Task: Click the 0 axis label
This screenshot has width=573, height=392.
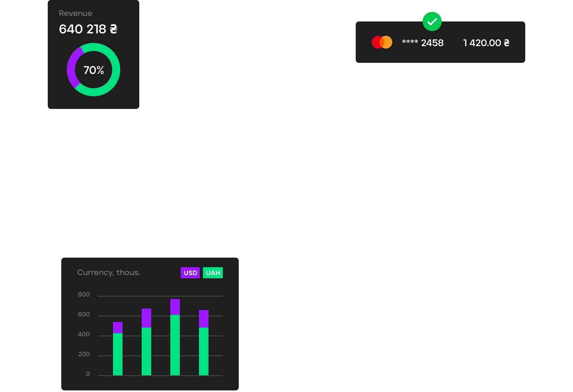Action: click(x=88, y=374)
